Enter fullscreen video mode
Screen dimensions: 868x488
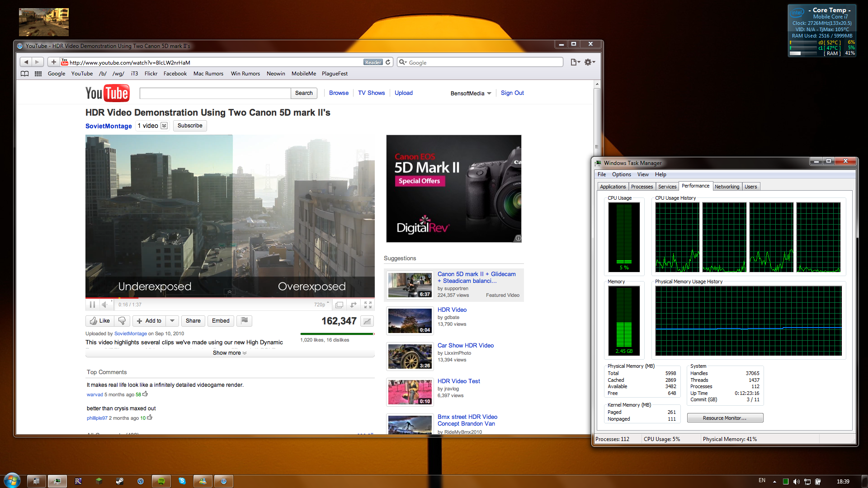coord(368,305)
